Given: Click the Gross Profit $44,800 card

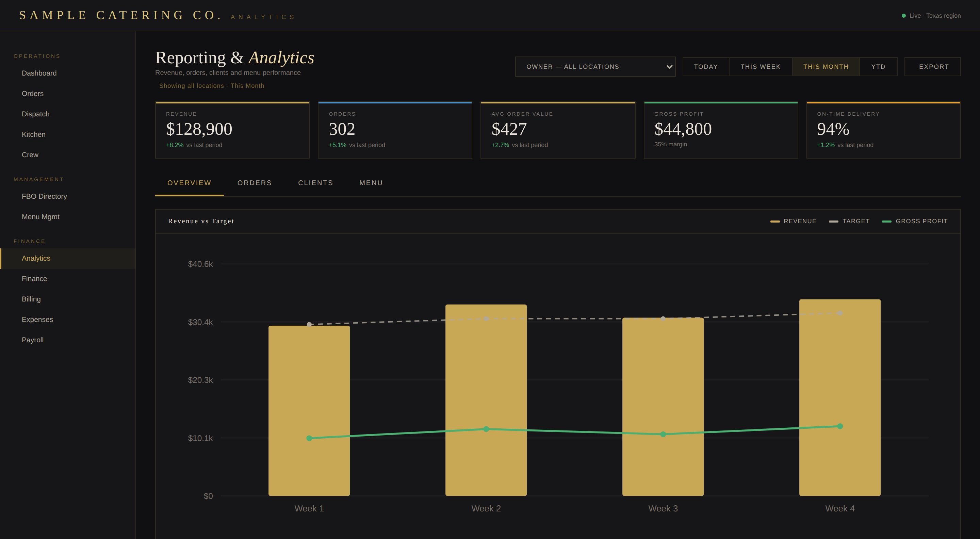Looking at the screenshot, I should click(x=721, y=130).
